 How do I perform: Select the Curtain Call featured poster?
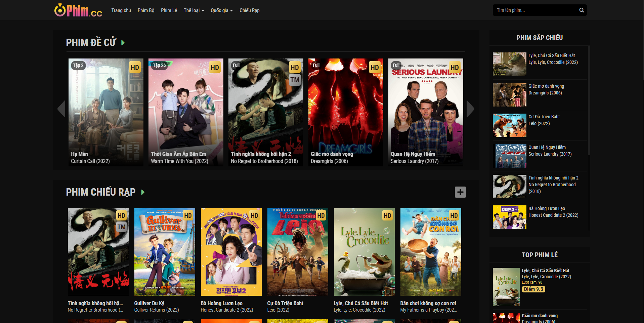pos(106,112)
